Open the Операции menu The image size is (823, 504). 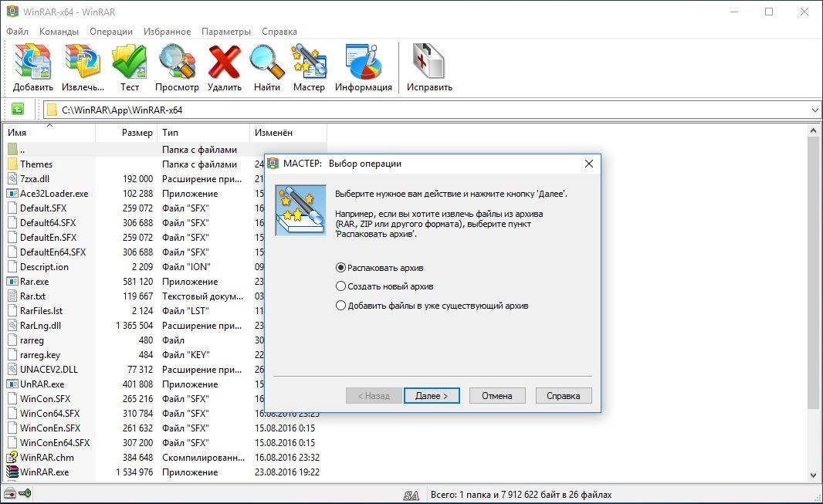click(x=110, y=32)
